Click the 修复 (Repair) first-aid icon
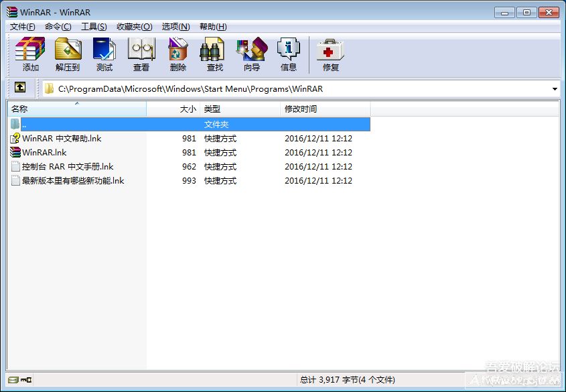The width and height of the screenshot is (566, 392). coord(330,50)
